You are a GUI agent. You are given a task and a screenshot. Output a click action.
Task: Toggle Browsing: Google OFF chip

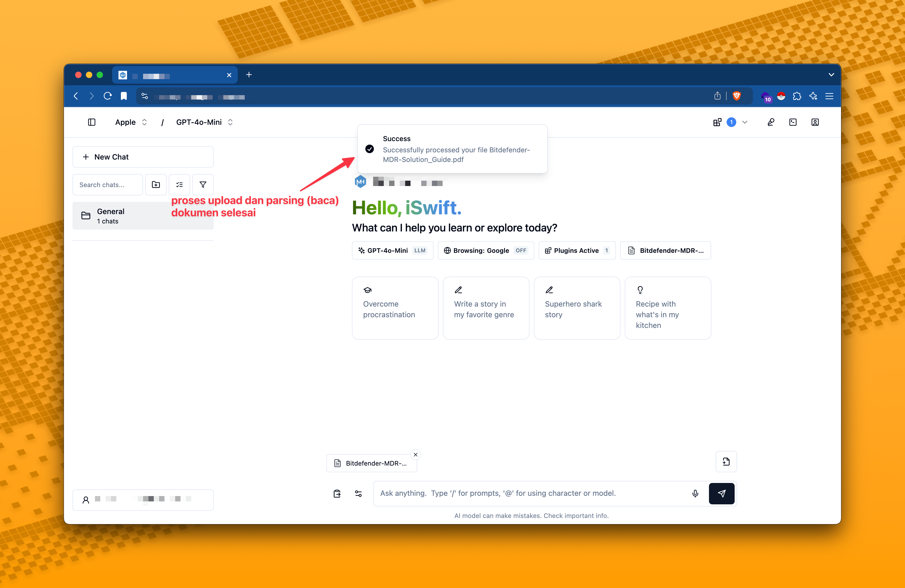point(486,250)
